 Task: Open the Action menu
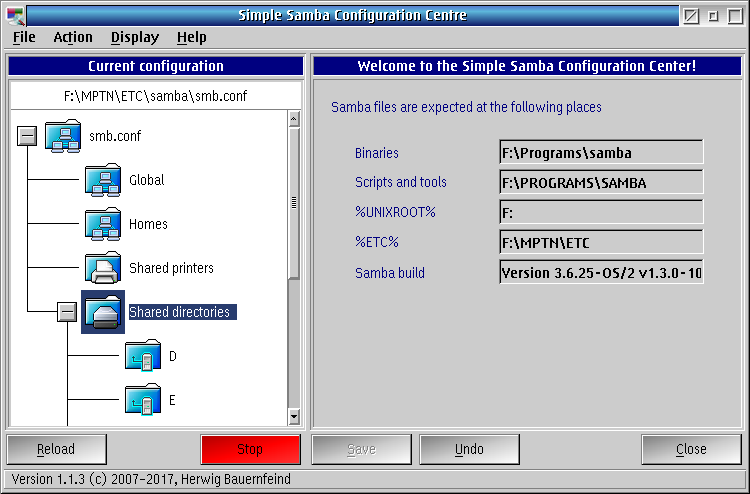[x=73, y=37]
